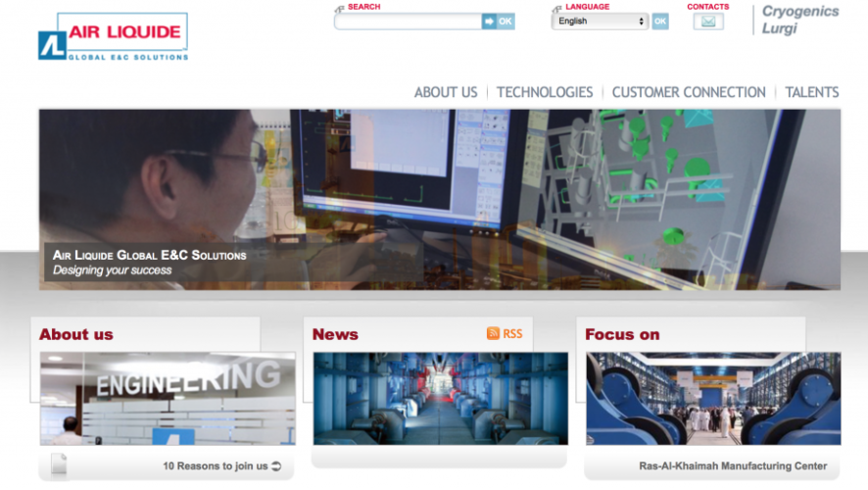Open the CUSTOMER CONNECTION menu
The image size is (868, 490).
click(689, 92)
